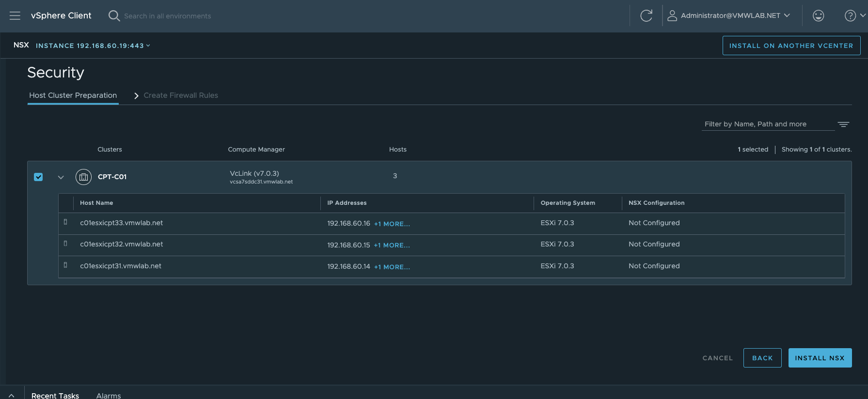Focus the Search in all environments field
The image size is (868, 399).
point(168,16)
